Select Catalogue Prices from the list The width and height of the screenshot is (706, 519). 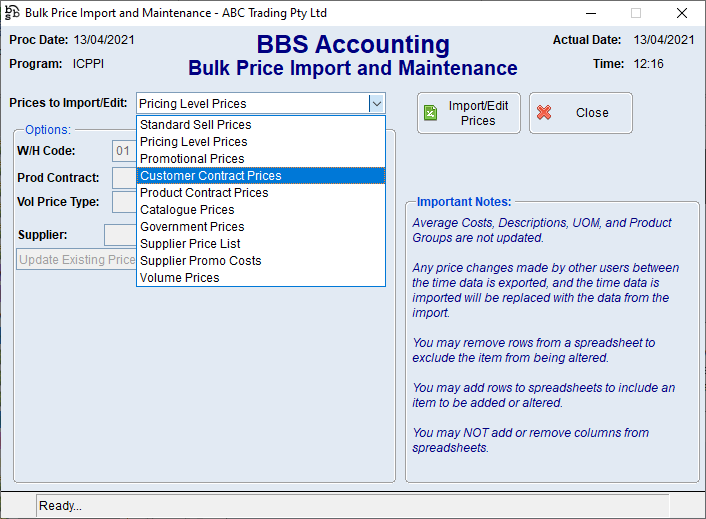point(187,210)
